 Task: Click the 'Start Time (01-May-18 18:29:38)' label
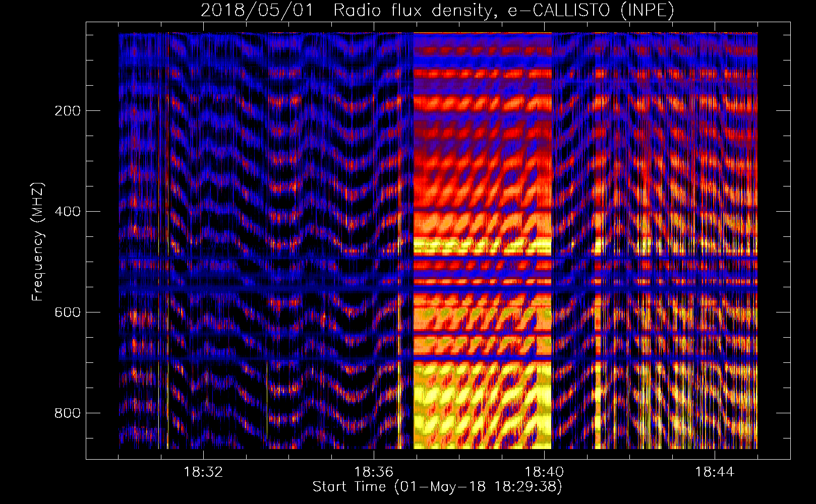pos(437,487)
